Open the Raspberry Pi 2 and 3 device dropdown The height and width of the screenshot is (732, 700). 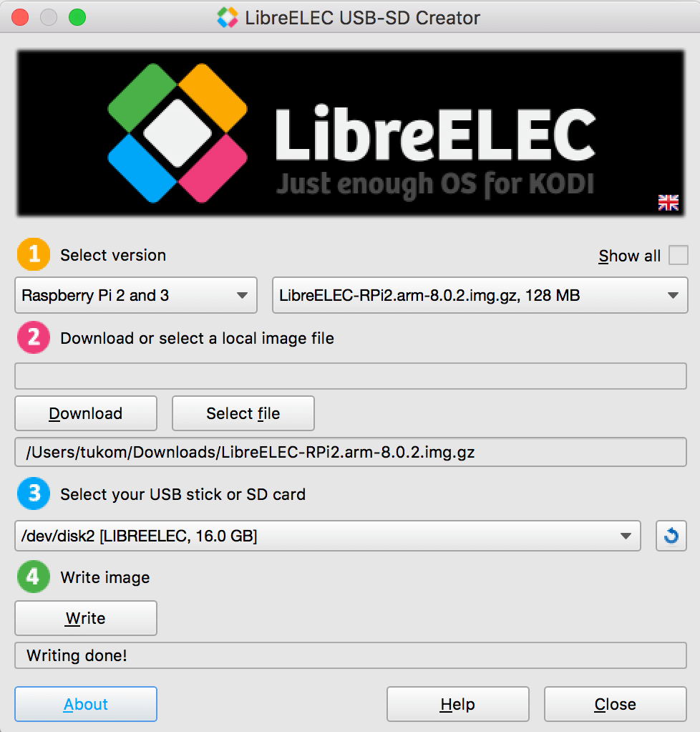coord(136,295)
